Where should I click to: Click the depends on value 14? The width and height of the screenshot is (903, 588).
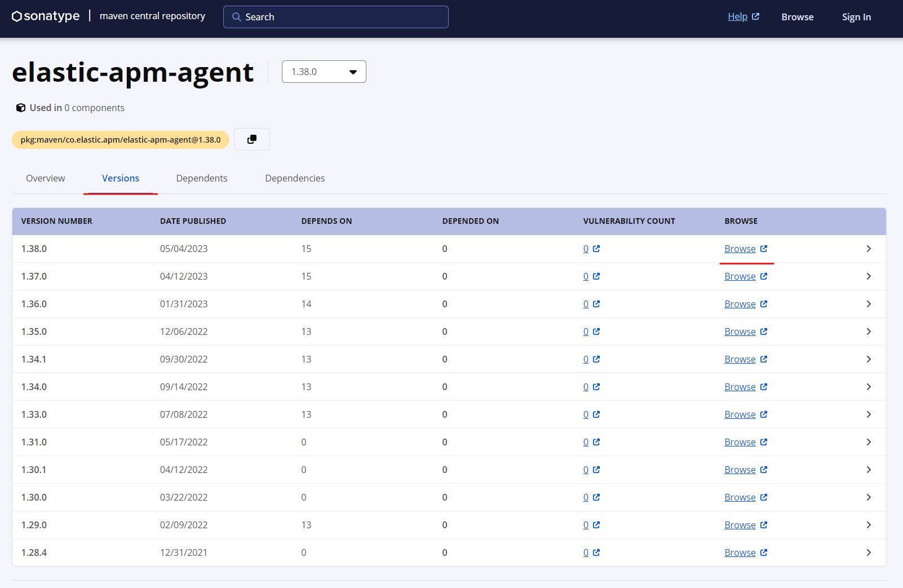[x=306, y=304]
